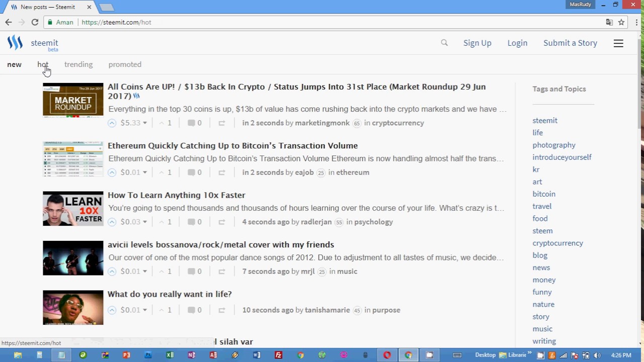Open the MARKET ROUNDUP post thumbnail
The image size is (644, 362).
(73, 100)
